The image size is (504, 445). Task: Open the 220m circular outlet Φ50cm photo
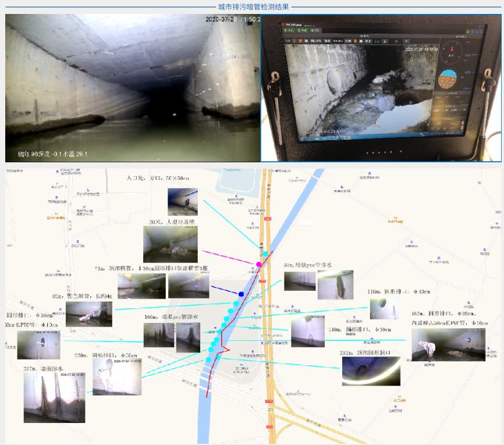[117, 376]
